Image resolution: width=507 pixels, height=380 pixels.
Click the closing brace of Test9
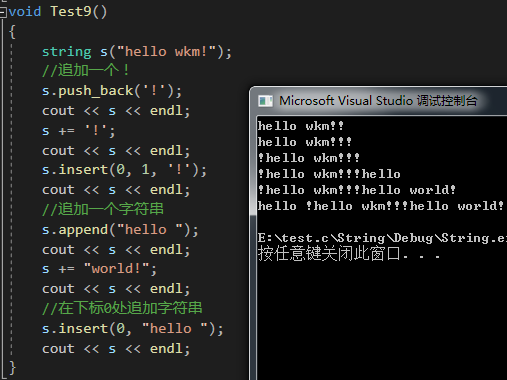coord(13,368)
